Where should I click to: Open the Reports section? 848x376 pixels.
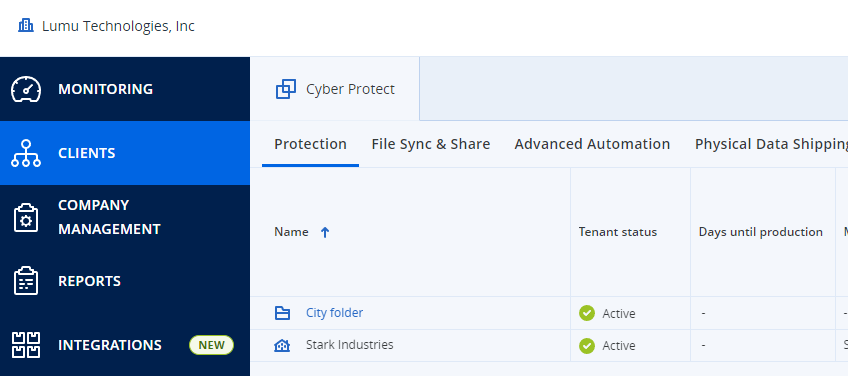[125, 281]
